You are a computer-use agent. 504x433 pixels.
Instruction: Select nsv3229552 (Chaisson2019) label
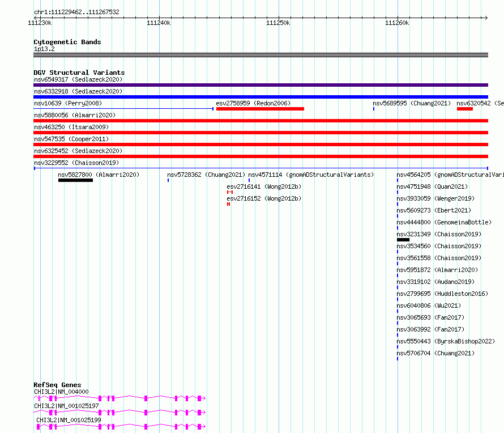[x=76, y=163]
